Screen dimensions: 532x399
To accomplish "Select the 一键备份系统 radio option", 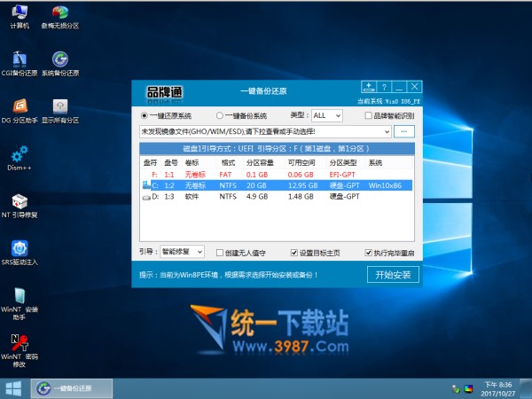I will pyautogui.click(x=220, y=116).
